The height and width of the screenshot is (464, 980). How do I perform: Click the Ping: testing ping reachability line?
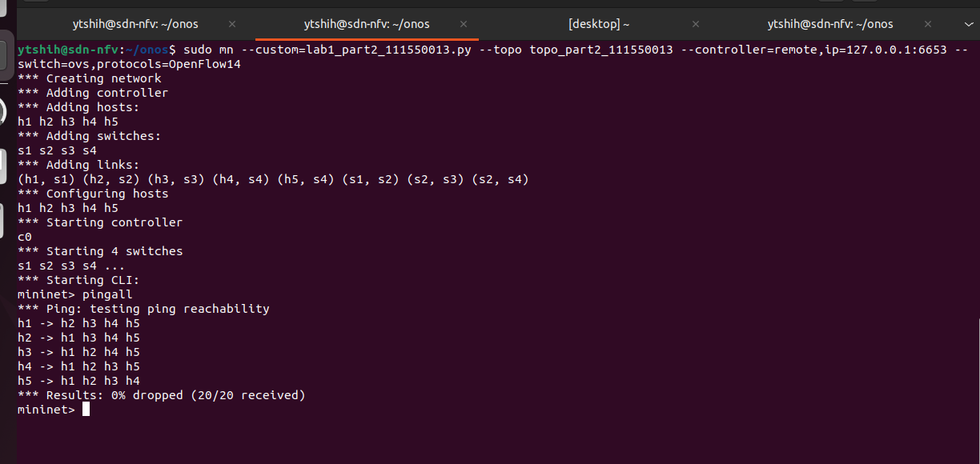[143, 309]
